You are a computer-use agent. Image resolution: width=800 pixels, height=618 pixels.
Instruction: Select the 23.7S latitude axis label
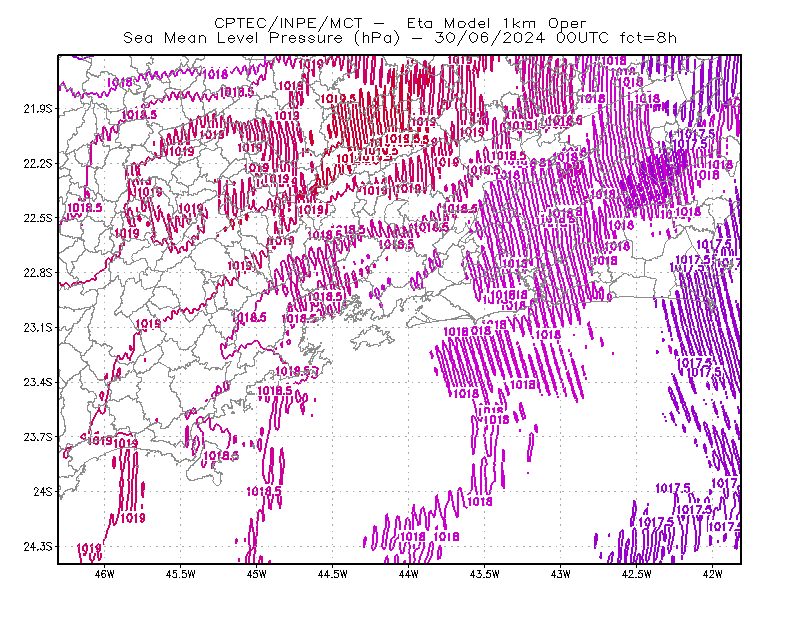click(38, 437)
